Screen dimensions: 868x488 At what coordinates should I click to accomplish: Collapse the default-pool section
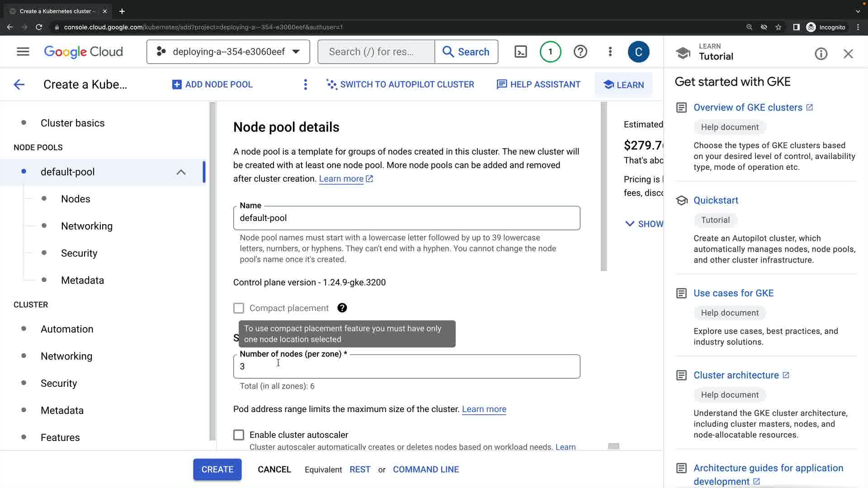[181, 172]
